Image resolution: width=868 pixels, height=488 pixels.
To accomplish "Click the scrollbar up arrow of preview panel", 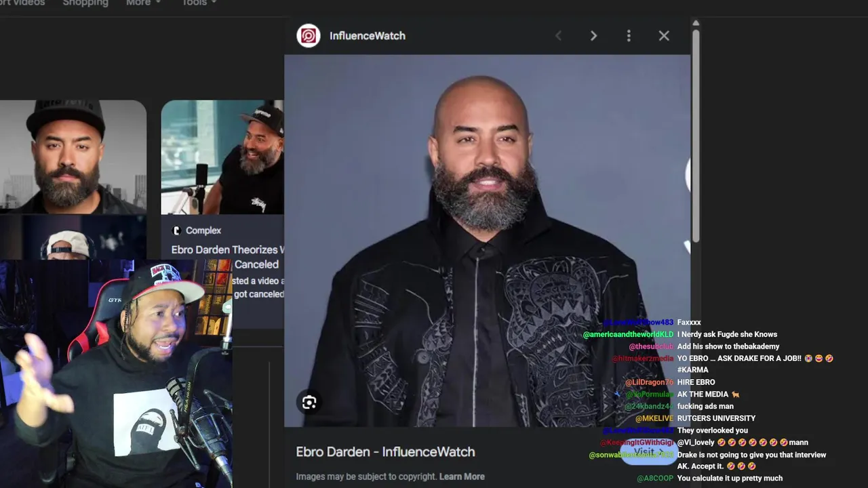I will coord(695,23).
